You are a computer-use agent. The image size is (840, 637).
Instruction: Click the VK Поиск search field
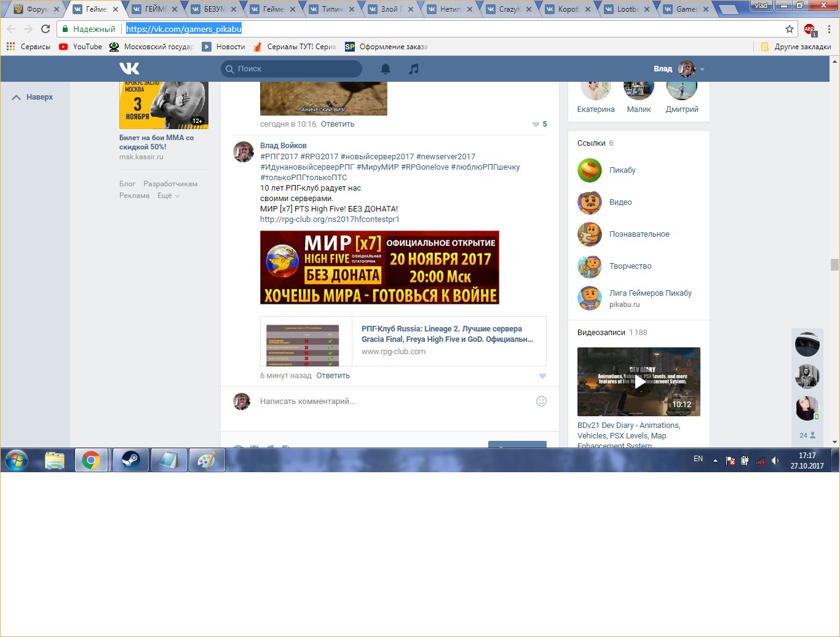(x=291, y=69)
